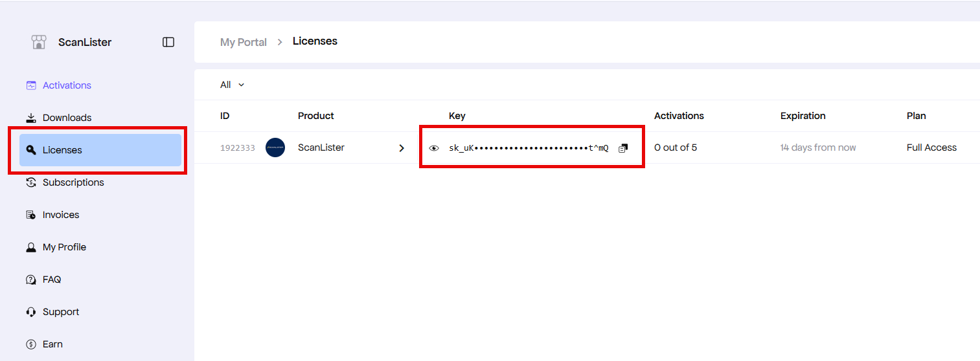Click the Key column header
The image size is (980, 361).
point(457,116)
